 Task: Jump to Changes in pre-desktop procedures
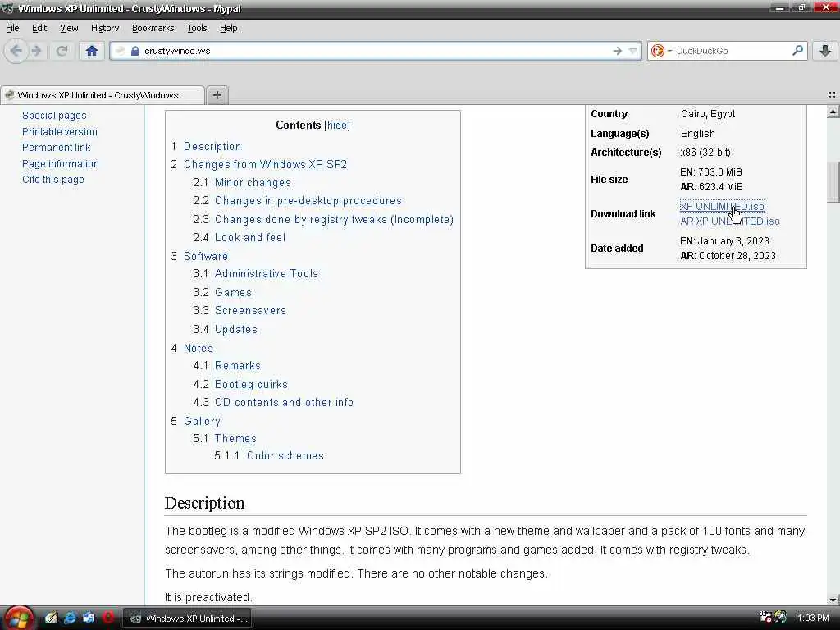coord(308,201)
